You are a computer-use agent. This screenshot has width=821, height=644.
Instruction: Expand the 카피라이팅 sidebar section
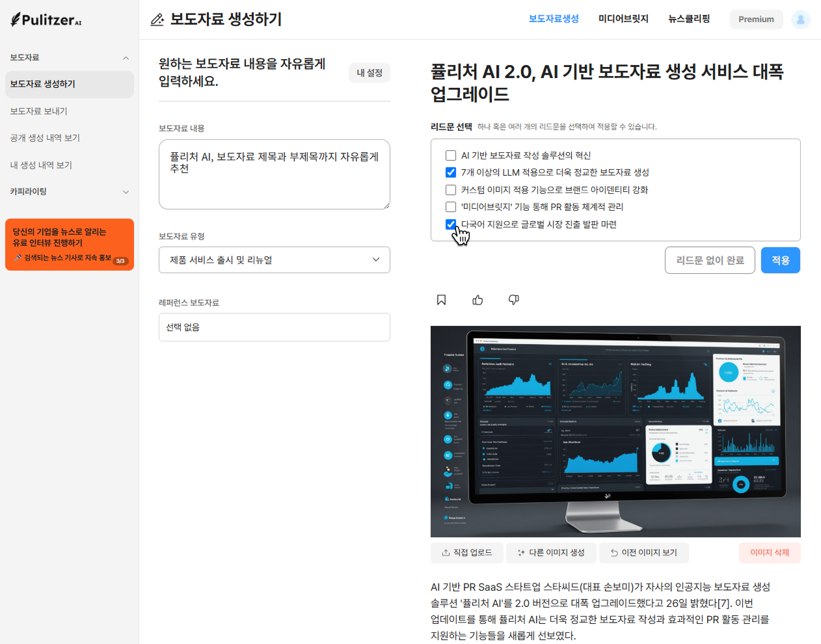(x=126, y=192)
